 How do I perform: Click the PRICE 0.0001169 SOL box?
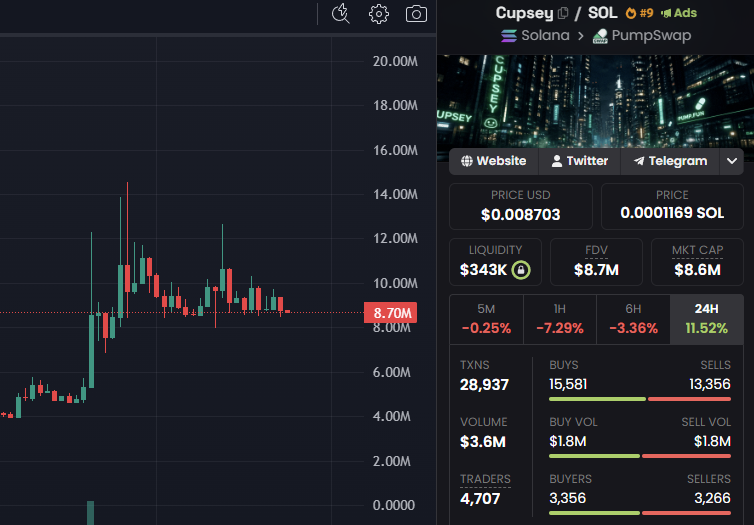672,206
